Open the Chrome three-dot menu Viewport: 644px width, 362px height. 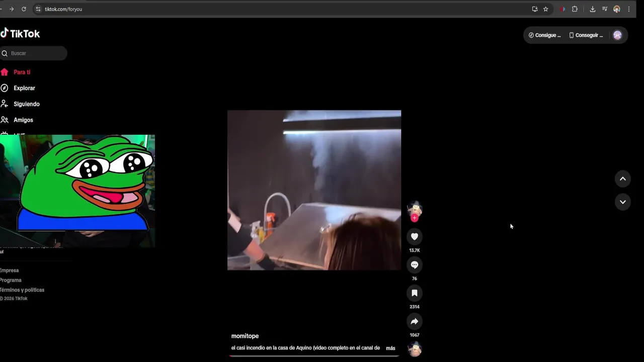tap(628, 9)
